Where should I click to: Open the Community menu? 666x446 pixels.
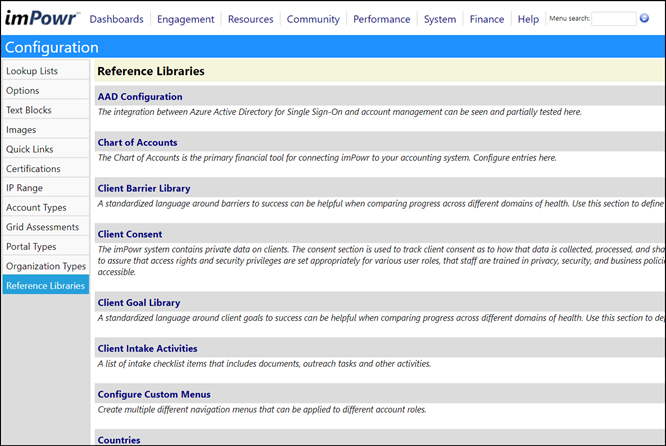click(x=313, y=19)
